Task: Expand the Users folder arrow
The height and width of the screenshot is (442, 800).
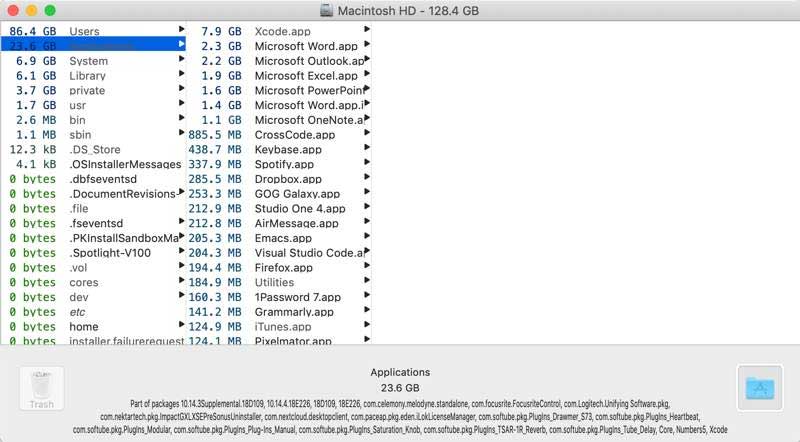Action: click(x=181, y=30)
